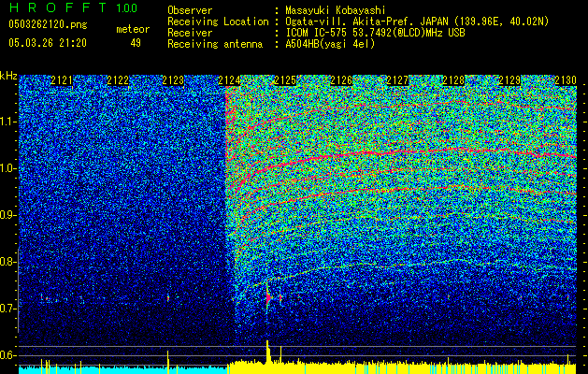Image resolution: width=588 pixels, height=374 pixels.
Task: Click the date stamp 05.03.26 21:20
Action: (x=48, y=43)
